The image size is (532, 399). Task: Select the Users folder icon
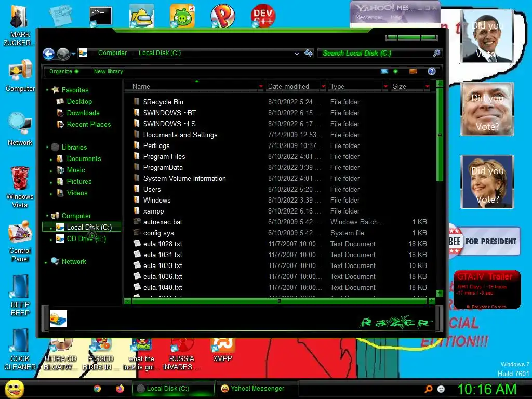point(137,189)
